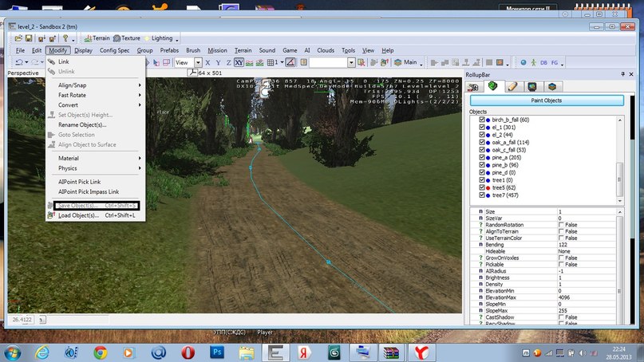
Task: Click the Undo arrow toolbar icon
Action: tap(19, 62)
